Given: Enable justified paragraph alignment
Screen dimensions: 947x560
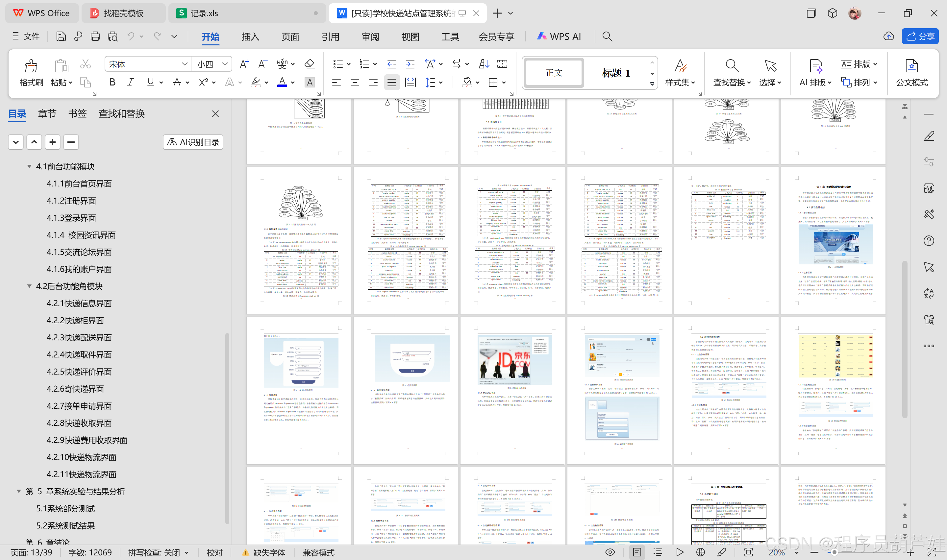Looking at the screenshot, I should point(392,82).
